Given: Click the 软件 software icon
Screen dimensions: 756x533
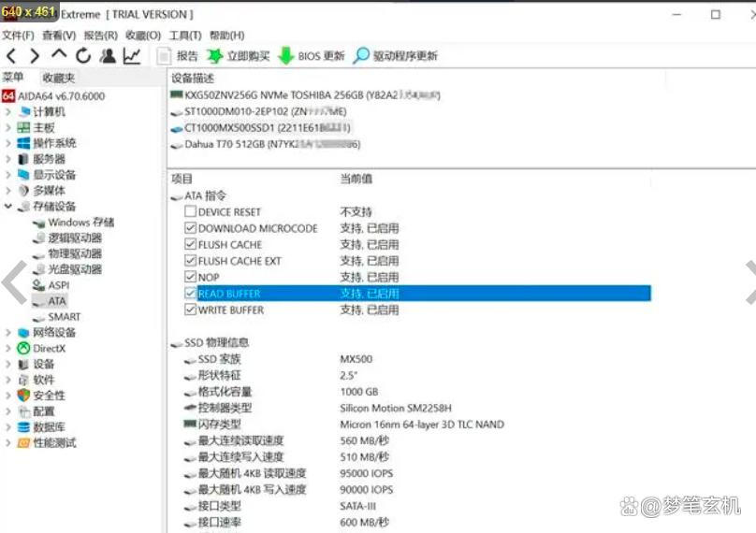Looking at the screenshot, I should pyautogui.click(x=23, y=380).
